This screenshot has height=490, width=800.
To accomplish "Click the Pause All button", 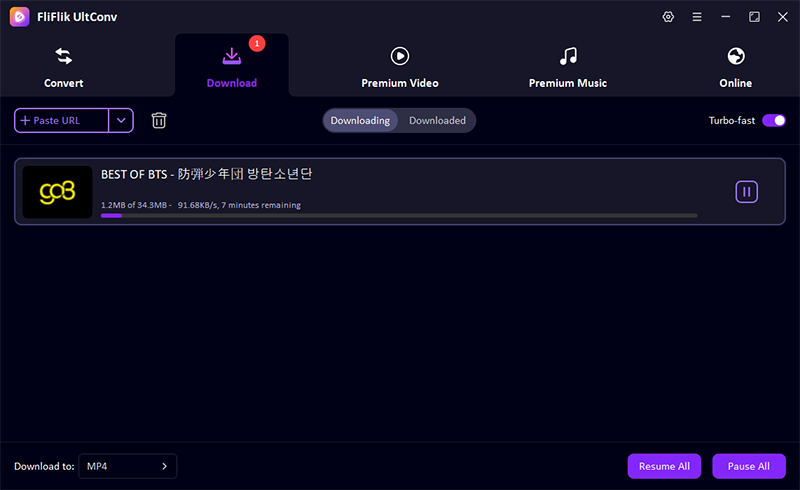I will coord(748,466).
